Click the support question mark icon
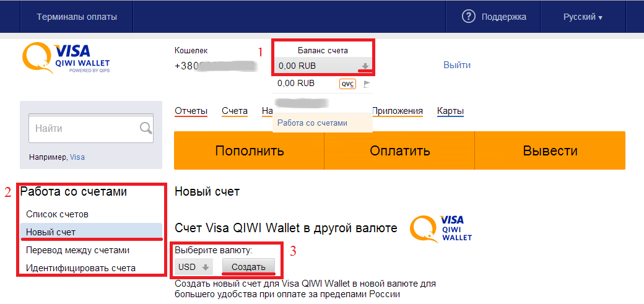Screen dimensions: 644x304 (x=468, y=17)
